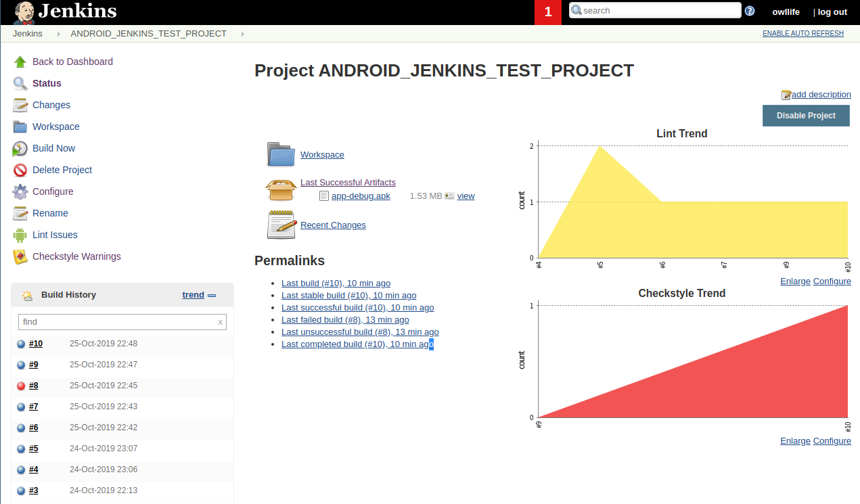The height and width of the screenshot is (504, 860).
Task: Open build #6 from the Build History
Action: [x=34, y=428]
